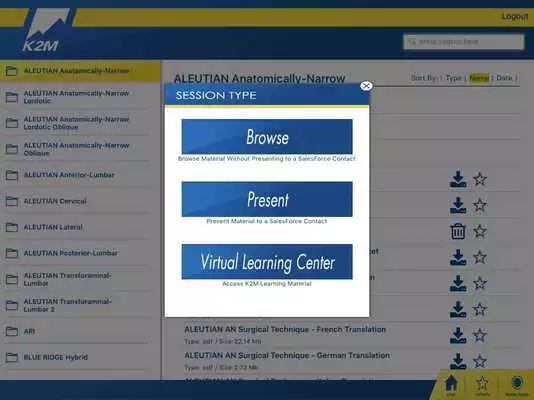Download the French Translation surgical technique

point(458,335)
